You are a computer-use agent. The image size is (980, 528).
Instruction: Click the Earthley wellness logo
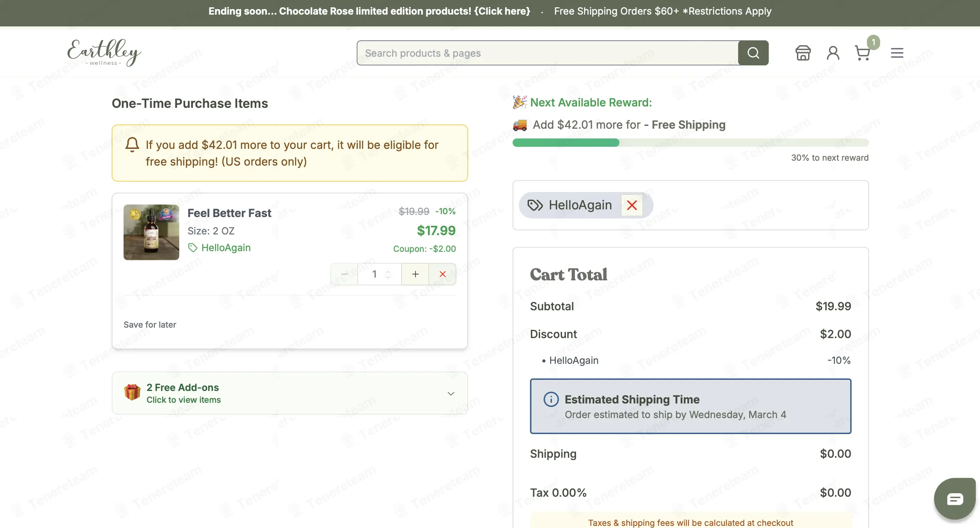tap(104, 53)
